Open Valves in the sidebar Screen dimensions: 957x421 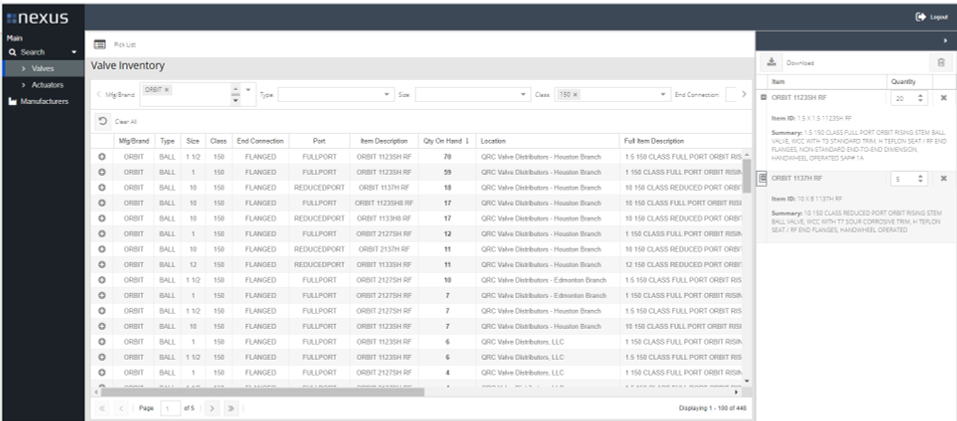click(43, 68)
